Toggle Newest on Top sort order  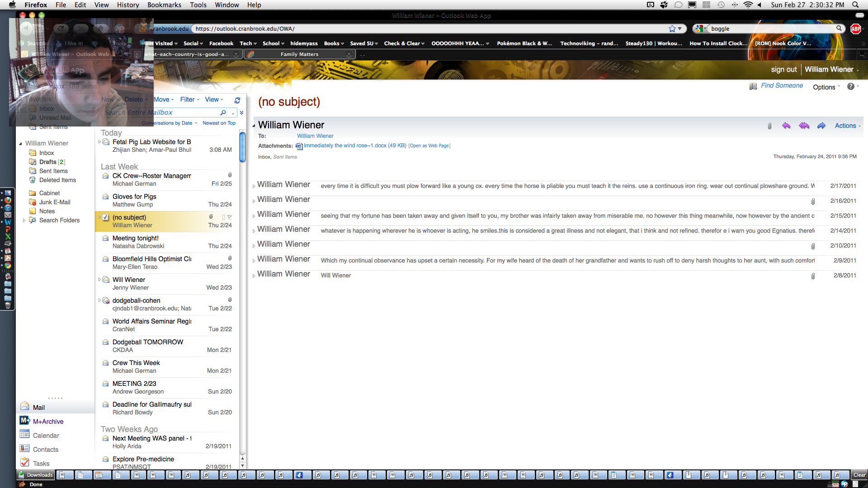[x=219, y=123]
